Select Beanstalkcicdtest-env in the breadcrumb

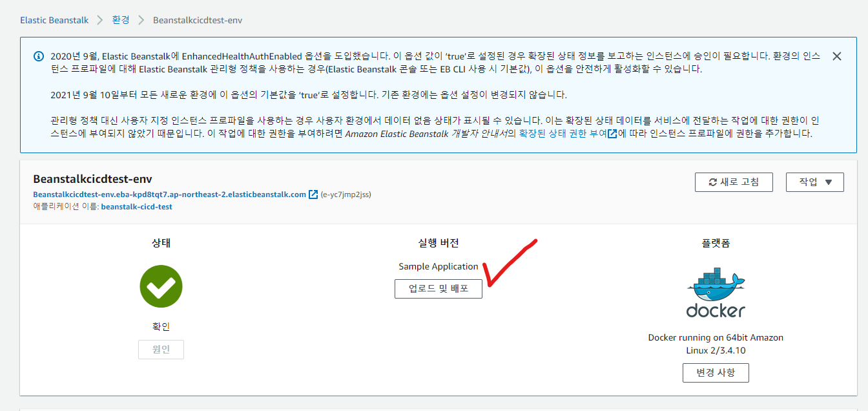point(198,20)
